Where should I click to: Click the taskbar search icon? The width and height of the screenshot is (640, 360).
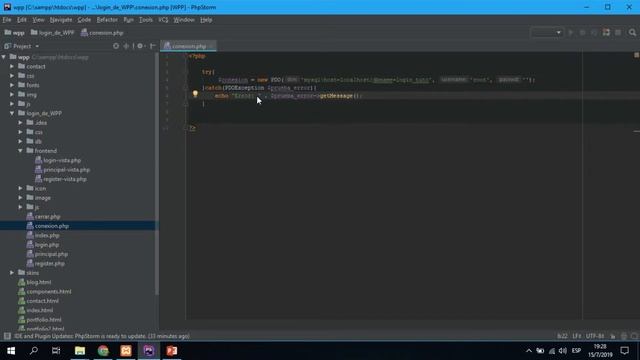tap(34, 351)
